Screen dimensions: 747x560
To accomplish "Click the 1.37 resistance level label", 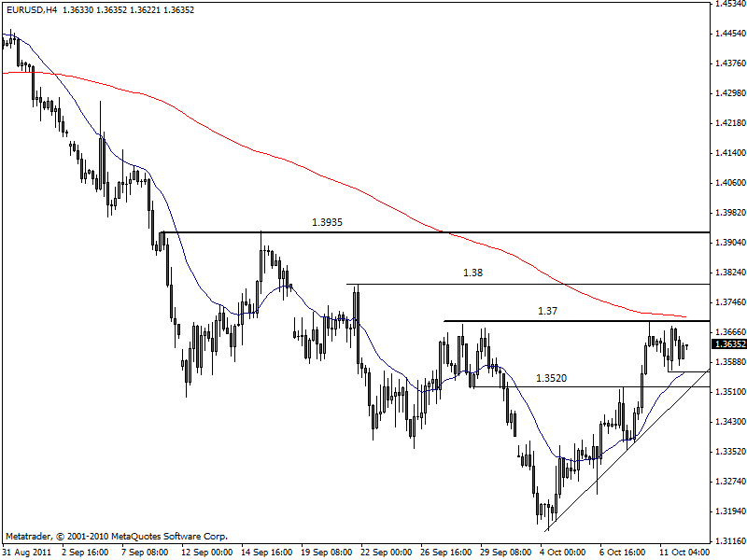I will (547, 311).
